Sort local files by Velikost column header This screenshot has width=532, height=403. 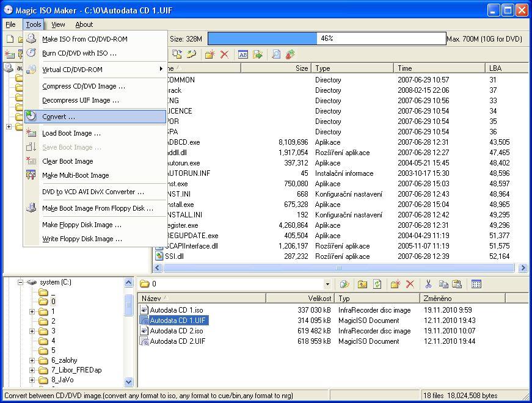(x=301, y=299)
